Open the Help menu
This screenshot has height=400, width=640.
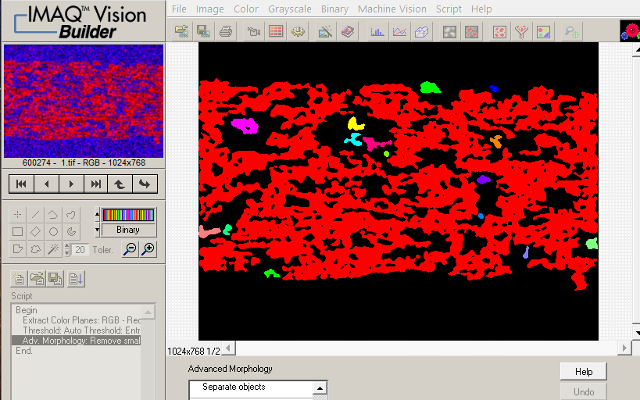coord(481,9)
